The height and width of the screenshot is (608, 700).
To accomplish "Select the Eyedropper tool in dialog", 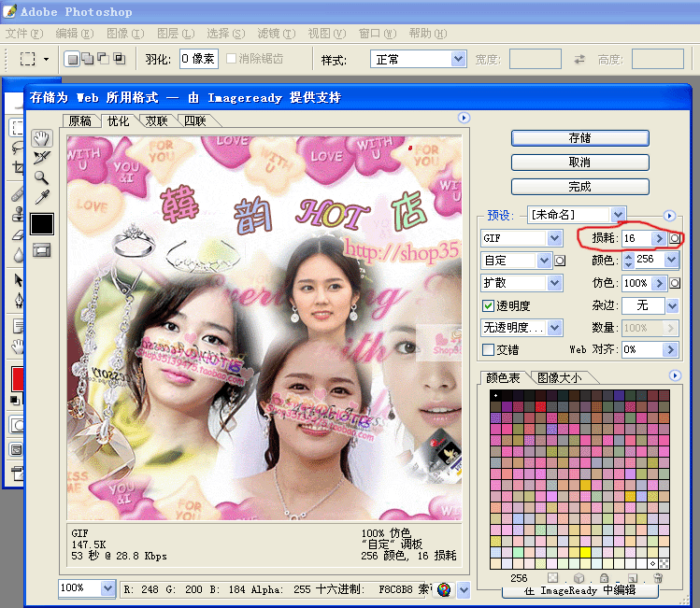I will click(x=41, y=197).
